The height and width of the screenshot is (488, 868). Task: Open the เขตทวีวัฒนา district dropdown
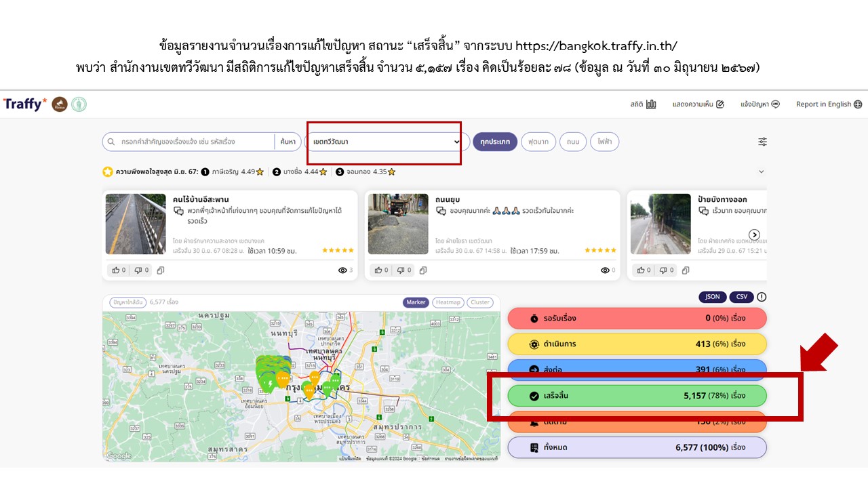tap(386, 142)
